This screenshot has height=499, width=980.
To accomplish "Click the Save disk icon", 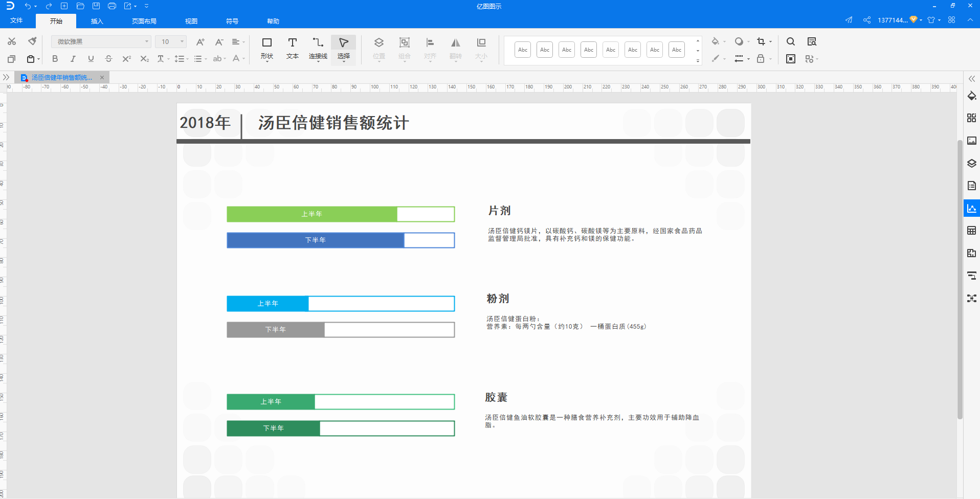I will coord(96,6).
